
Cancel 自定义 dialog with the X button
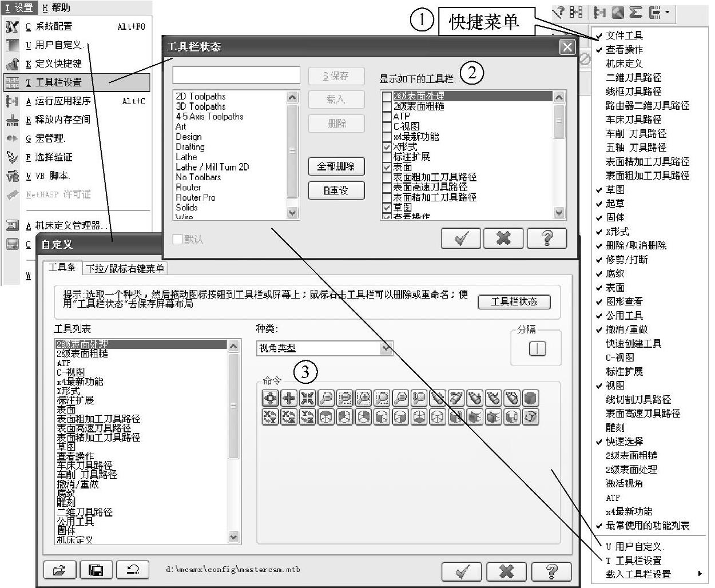pos(506,571)
